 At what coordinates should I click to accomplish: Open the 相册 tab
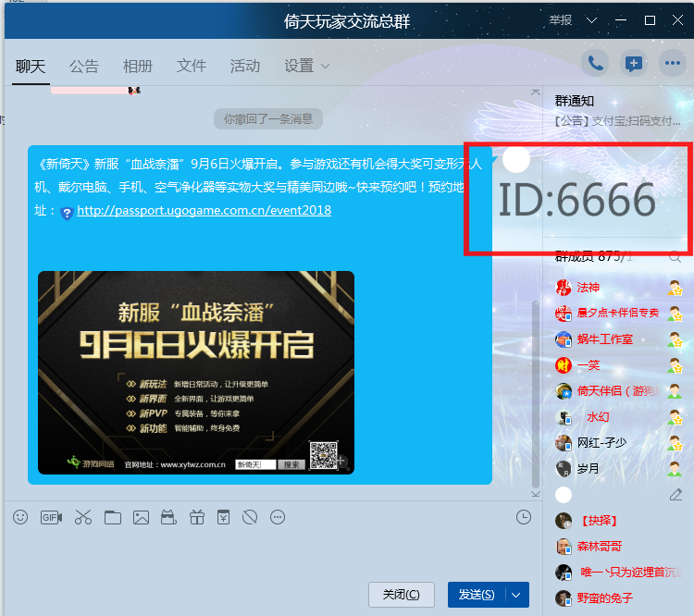[x=138, y=66]
